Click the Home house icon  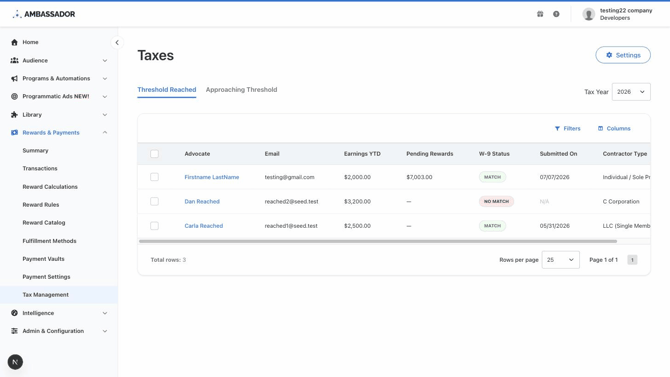coord(15,42)
